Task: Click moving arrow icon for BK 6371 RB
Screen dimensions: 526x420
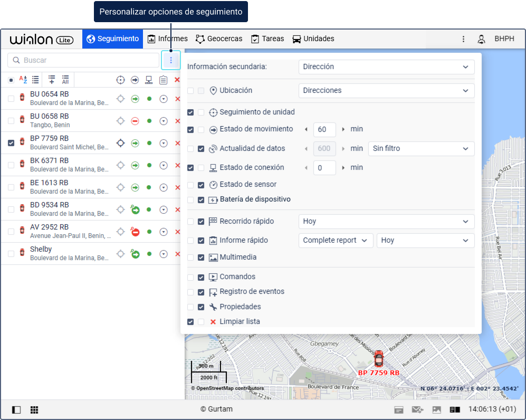Action: click(x=135, y=165)
